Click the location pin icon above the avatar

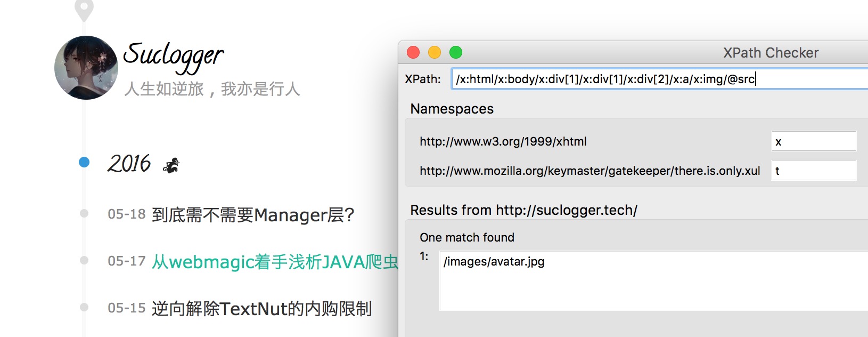84,10
